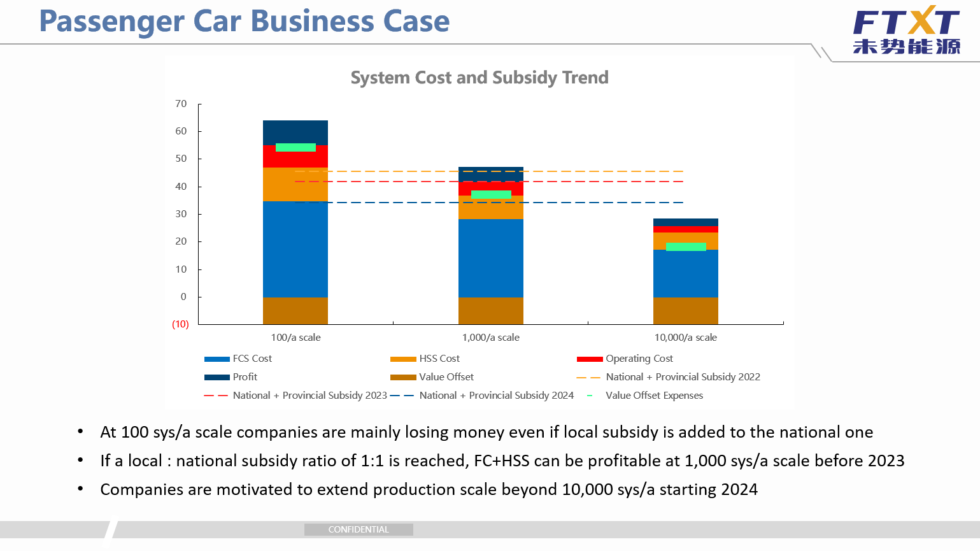The image size is (980, 551).
Task: Click the '1,000/a scale' axis label
Action: coord(490,338)
